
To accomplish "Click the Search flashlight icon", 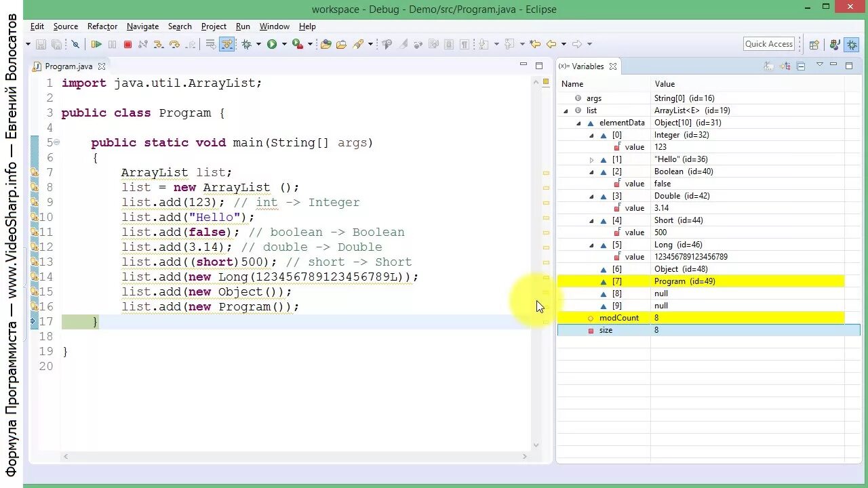I will coord(357,44).
